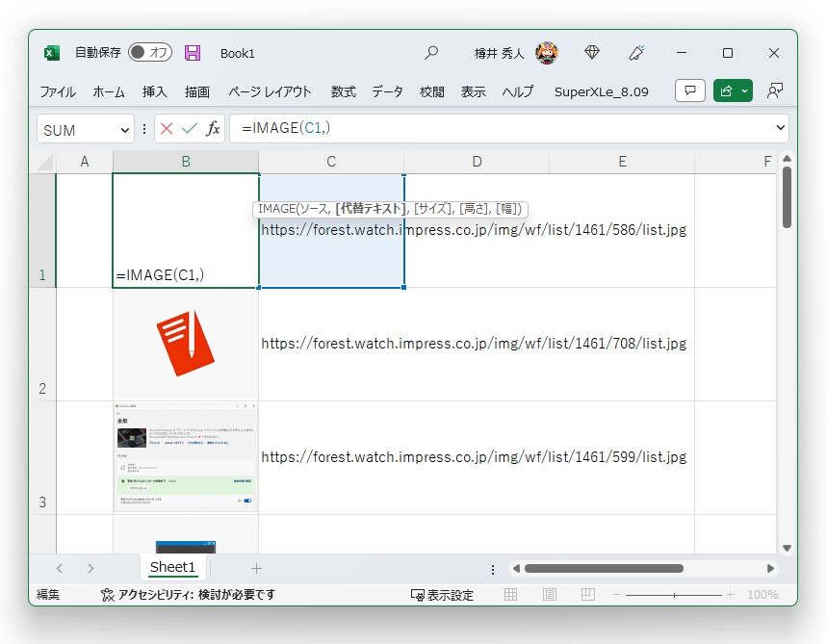Open Page Break Preview from the status bar
This screenshot has height=644, width=827.
click(x=587, y=594)
